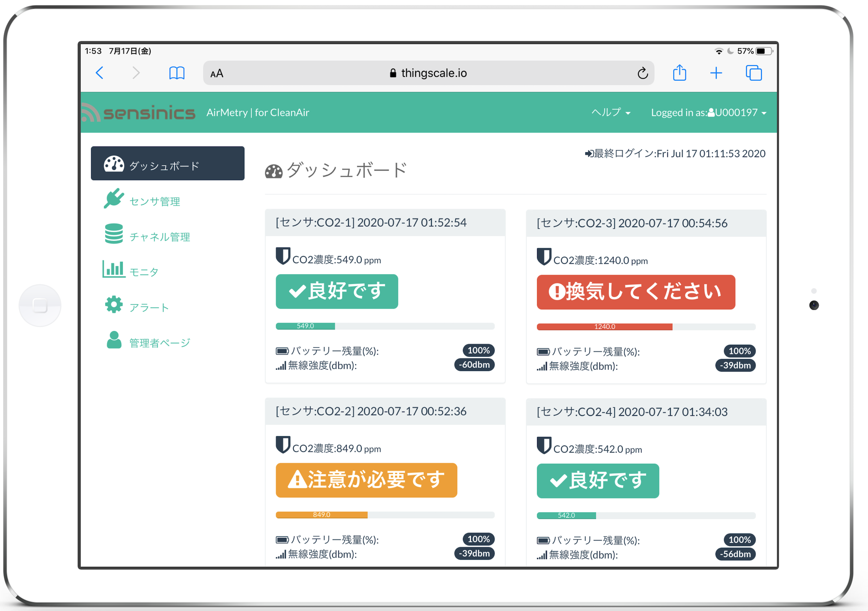The height and width of the screenshot is (611, 868).
Task: Open チャネル管理 from the sidebar
Action: (160, 237)
